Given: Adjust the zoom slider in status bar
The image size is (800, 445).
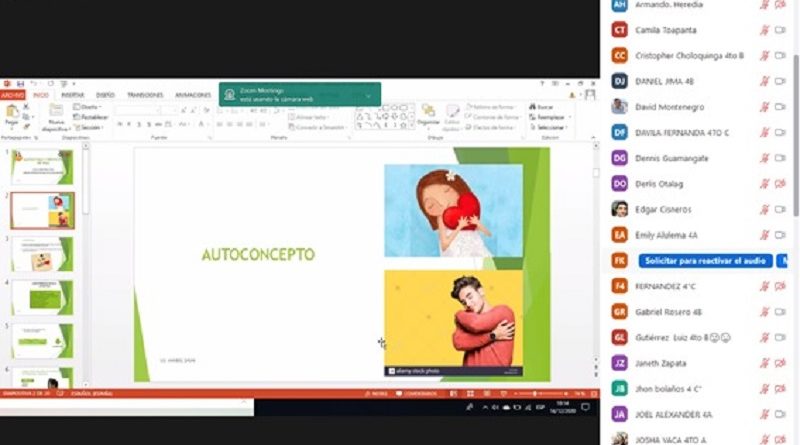Looking at the screenshot, I should [x=535, y=394].
